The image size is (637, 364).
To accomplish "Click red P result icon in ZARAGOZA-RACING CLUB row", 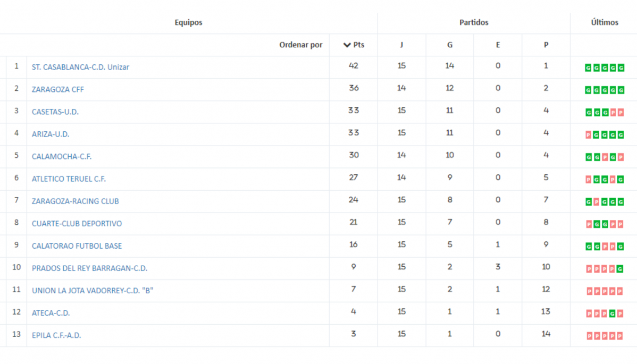I will [x=597, y=202].
